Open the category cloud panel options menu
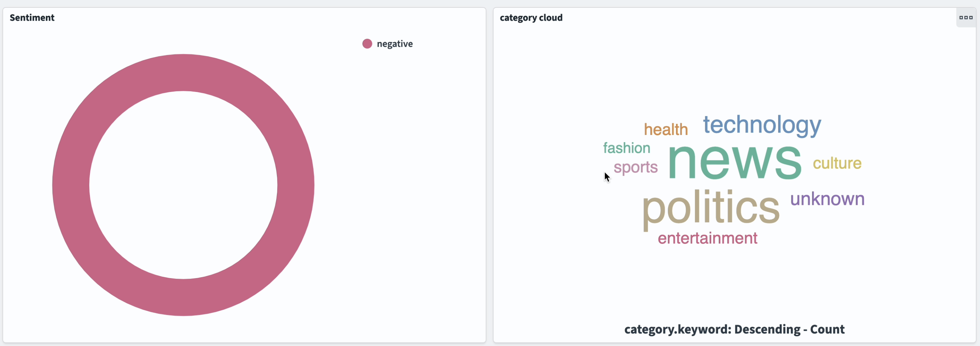 click(x=965, y=18)
